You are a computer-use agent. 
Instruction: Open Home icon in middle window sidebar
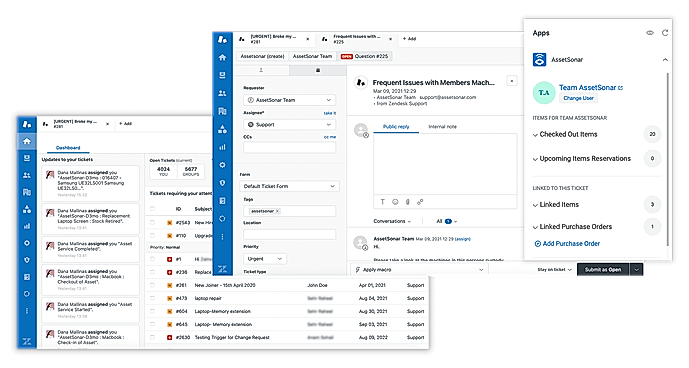click(x=222, y=57)
